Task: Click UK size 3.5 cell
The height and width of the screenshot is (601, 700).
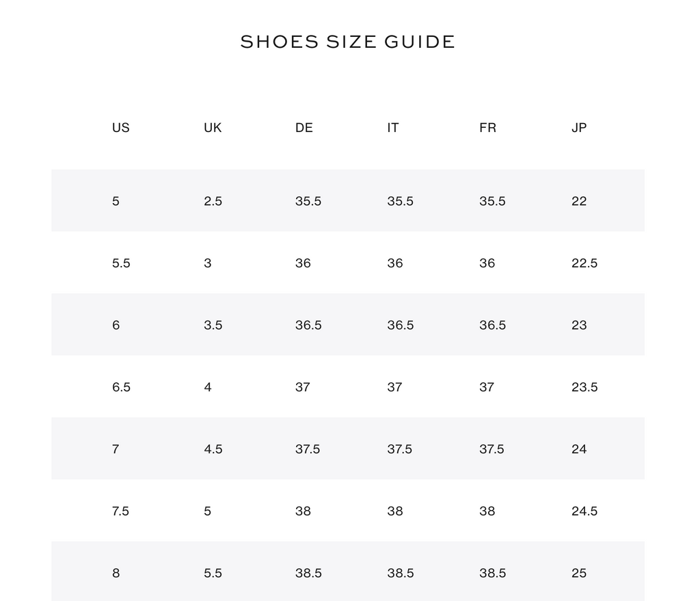Action: point(213,325)
